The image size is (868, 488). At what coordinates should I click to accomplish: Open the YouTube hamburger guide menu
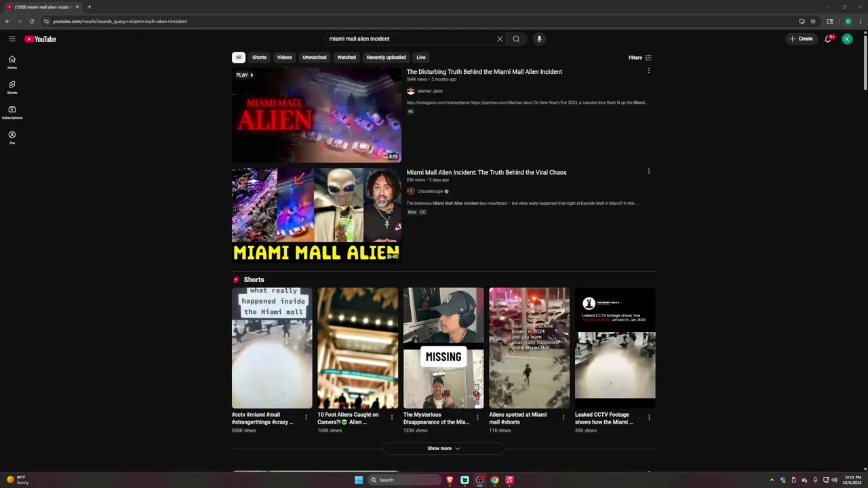click(x=12, y=39)
